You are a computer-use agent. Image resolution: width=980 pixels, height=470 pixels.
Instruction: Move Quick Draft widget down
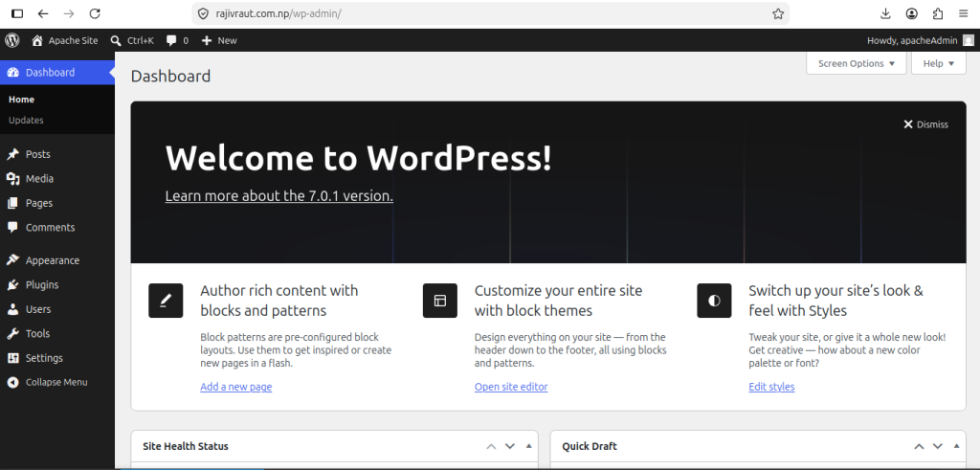pos(938,446)
